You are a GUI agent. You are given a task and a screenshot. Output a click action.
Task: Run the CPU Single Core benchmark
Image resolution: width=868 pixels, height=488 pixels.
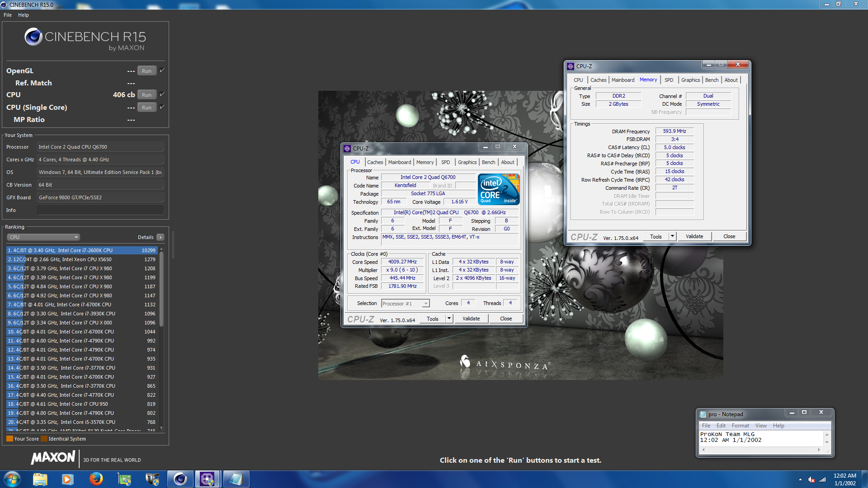[146, 108]
